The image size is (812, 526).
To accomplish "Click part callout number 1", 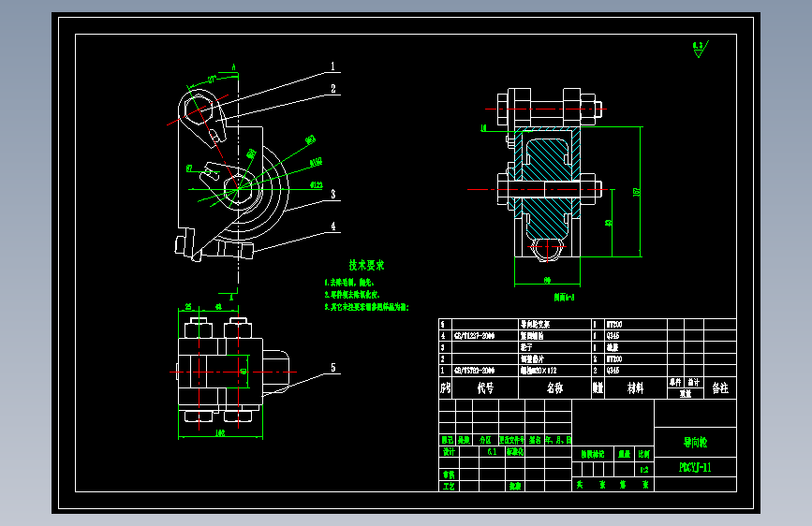I will coord(333,66).
